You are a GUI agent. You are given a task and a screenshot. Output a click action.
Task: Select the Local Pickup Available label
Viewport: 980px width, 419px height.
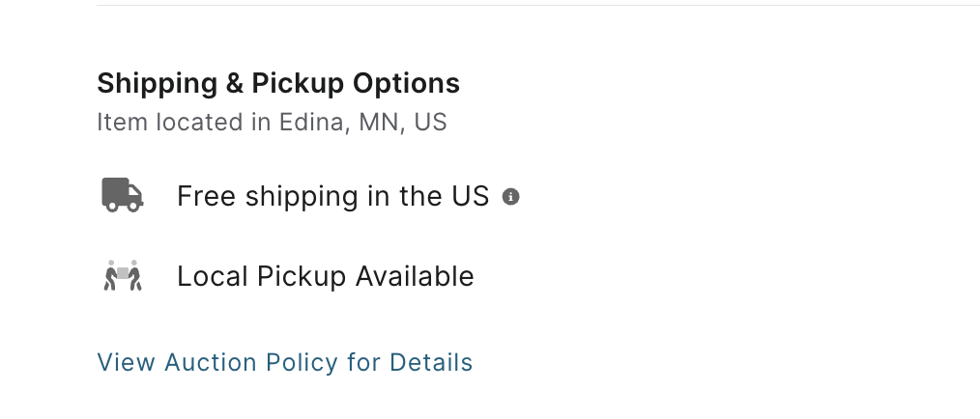tap(326, 276)
